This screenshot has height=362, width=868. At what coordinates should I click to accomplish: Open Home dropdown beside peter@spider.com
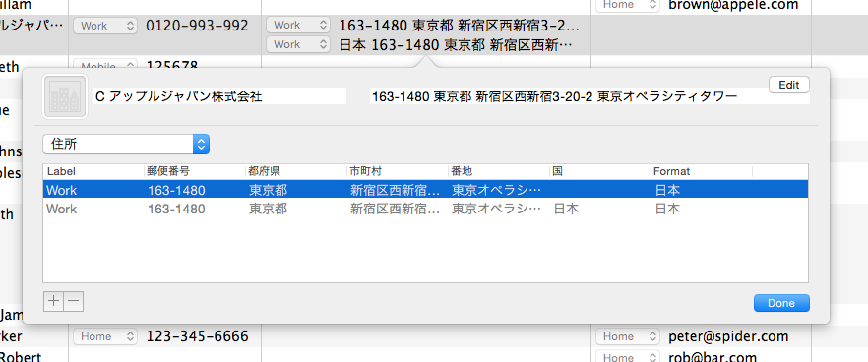coord(628,336)
